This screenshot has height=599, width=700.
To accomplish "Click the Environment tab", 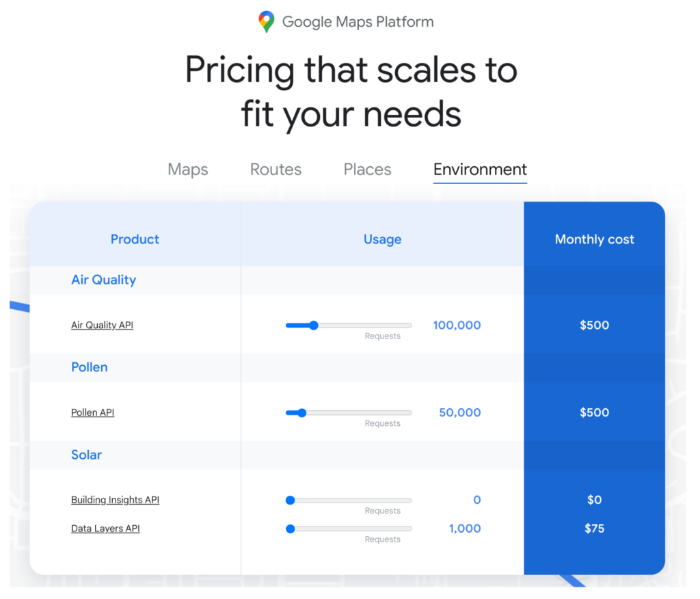I will [x=480, y=170].
